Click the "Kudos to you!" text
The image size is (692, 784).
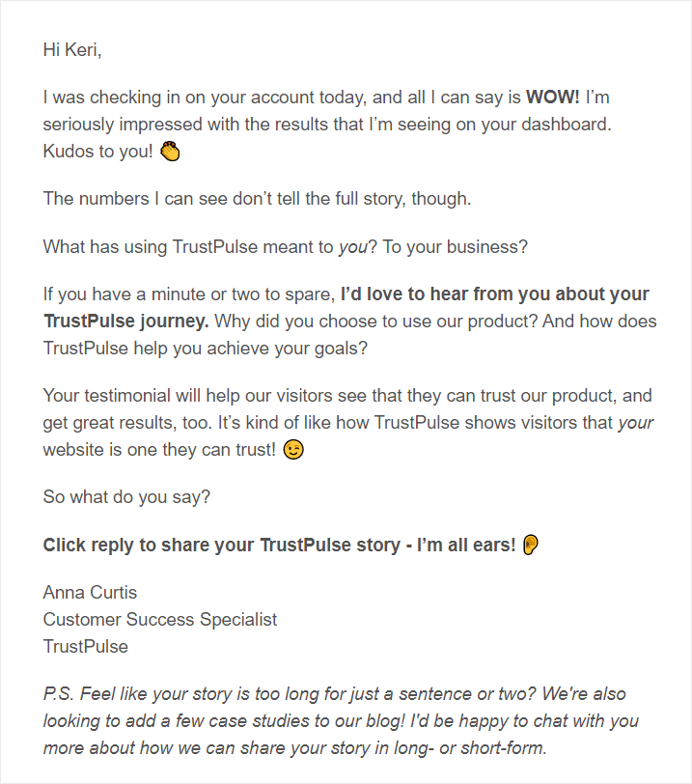98,152
